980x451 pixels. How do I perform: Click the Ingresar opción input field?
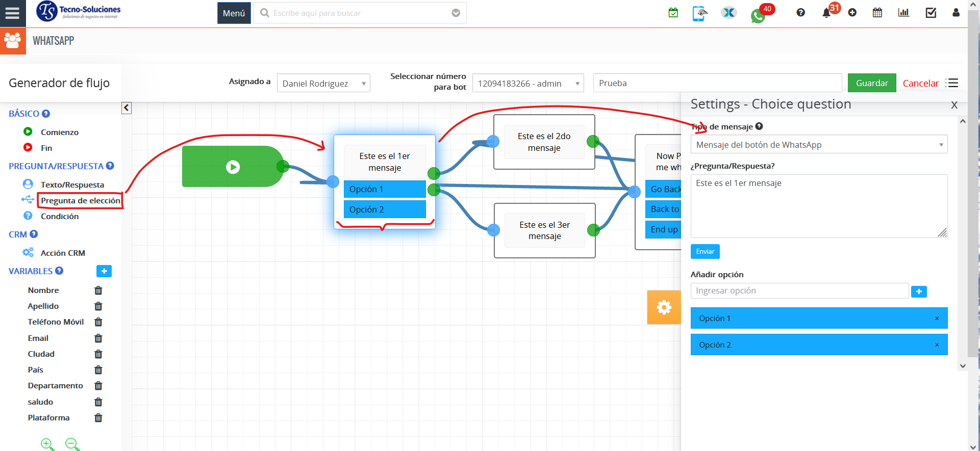click(799, 291)
